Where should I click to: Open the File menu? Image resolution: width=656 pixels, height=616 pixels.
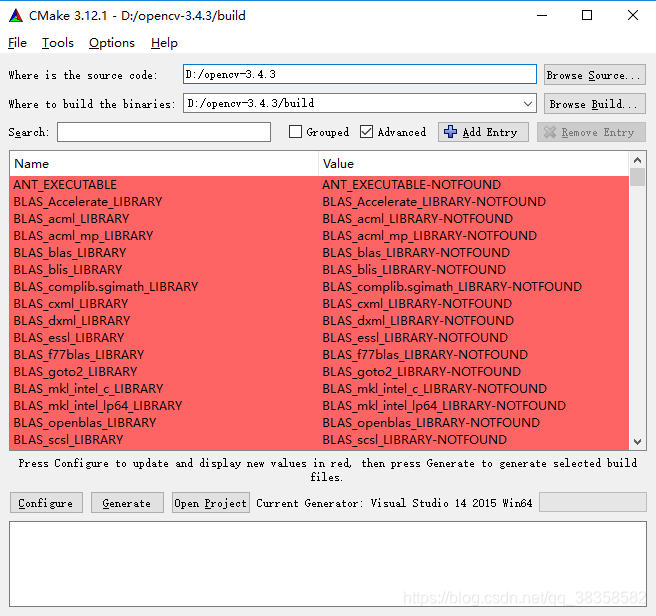coord(17,43)
